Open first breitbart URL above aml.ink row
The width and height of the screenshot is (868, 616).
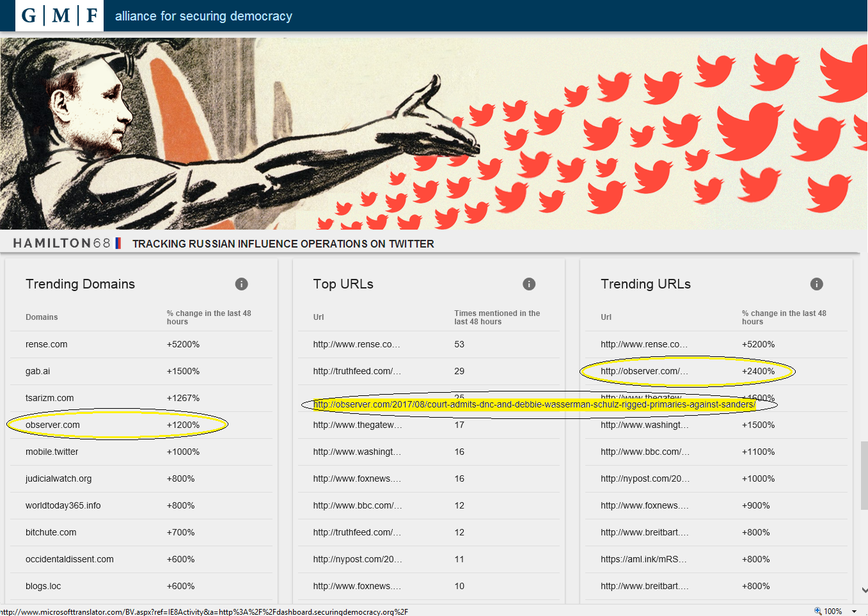(645, 532)
